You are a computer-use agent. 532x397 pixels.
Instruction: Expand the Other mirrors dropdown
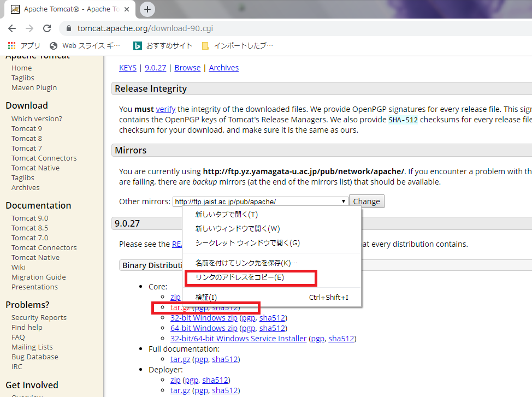point(261,202)
